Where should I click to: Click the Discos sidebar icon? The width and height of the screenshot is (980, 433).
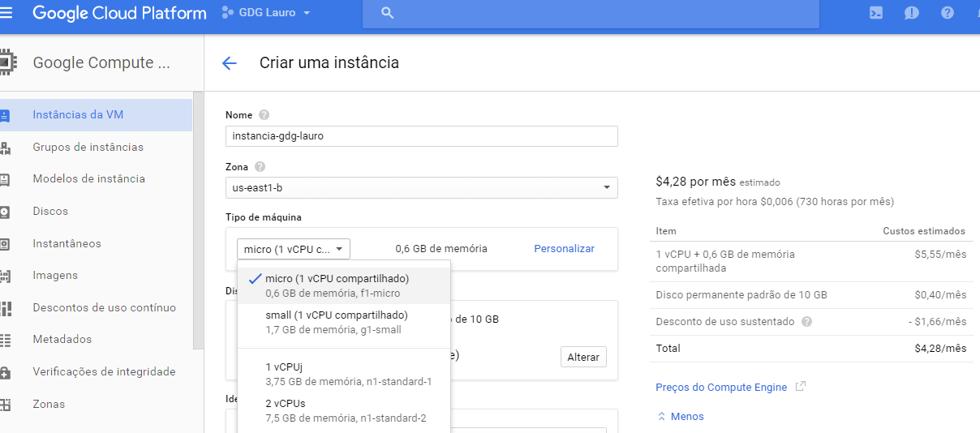point(5,212)
